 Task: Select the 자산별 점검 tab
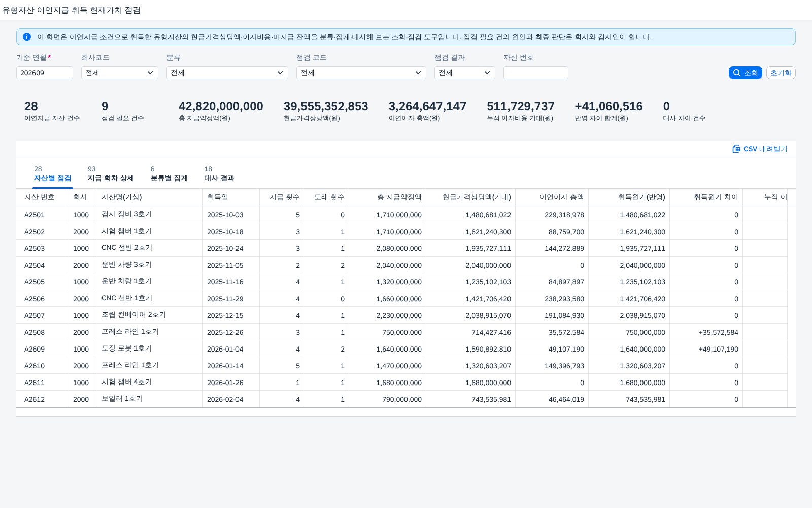tap(53, 174)
